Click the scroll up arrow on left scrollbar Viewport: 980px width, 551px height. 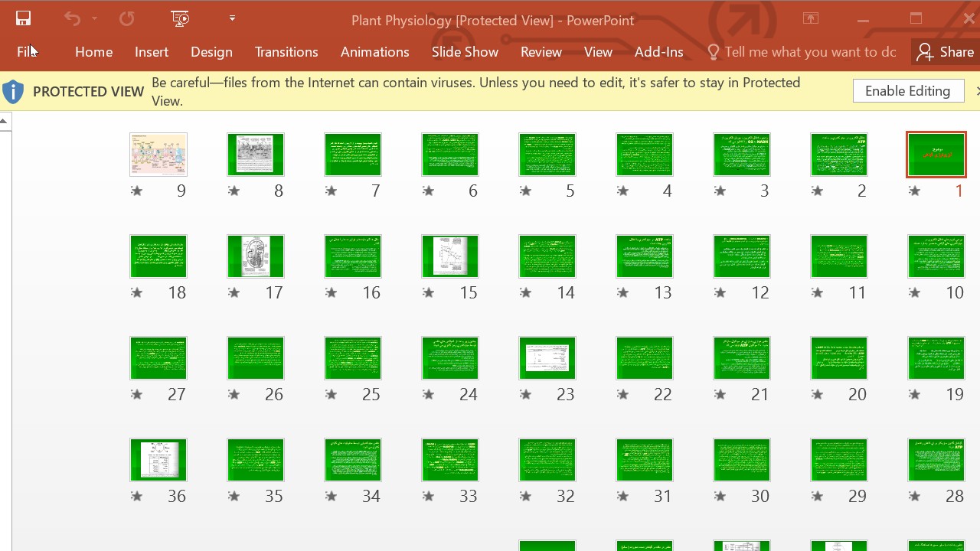5,121
